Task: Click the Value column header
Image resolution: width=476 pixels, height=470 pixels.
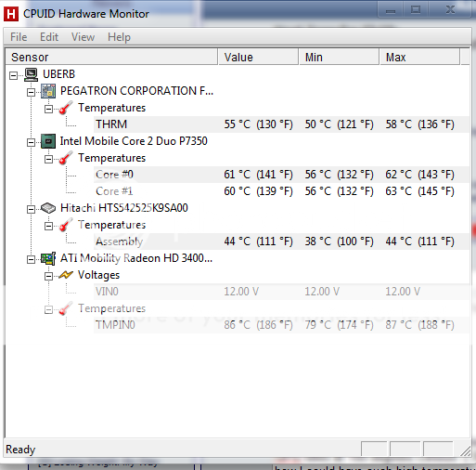Action: click(x=259, y=57)
